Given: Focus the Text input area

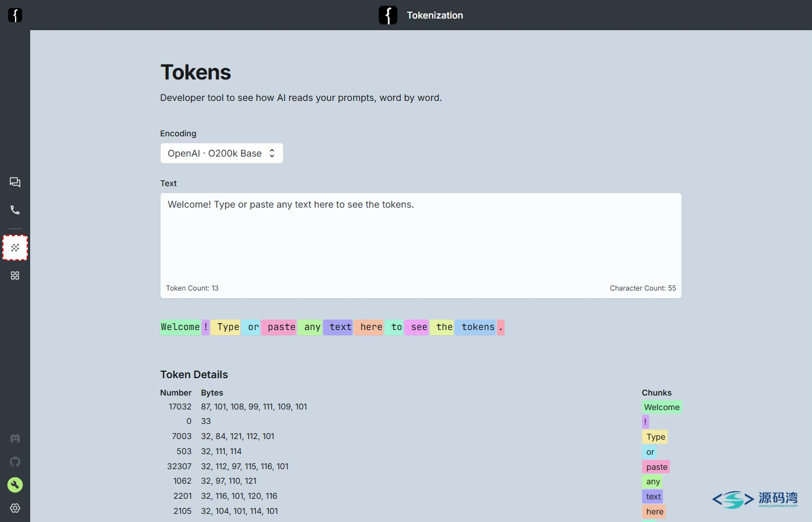Looking at the screenshot, I should point(421,246).
